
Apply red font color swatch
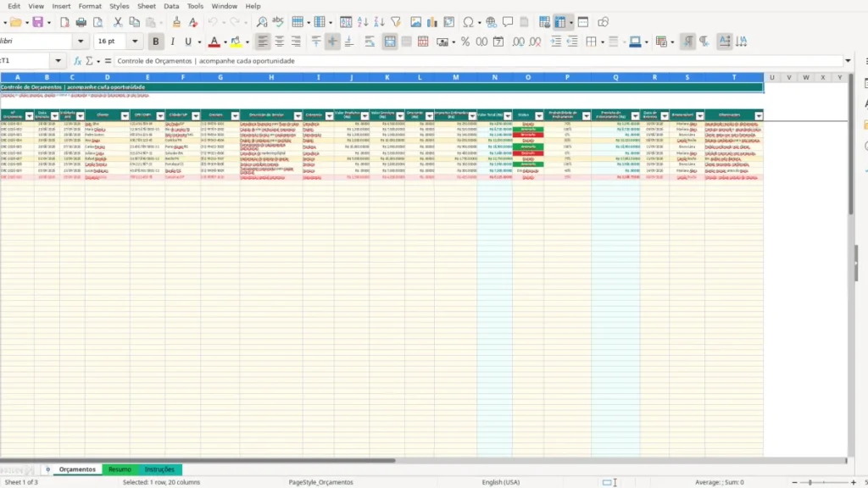214,42
